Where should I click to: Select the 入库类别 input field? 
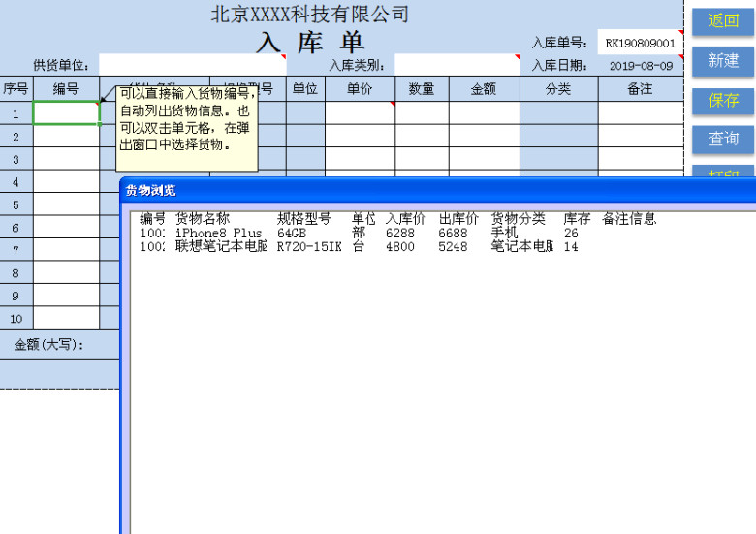tap(457, 65)
